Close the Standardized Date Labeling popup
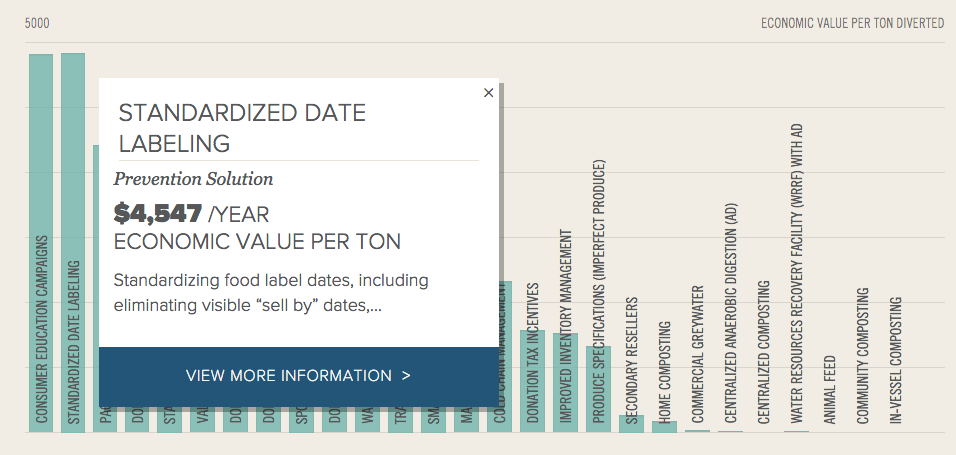 pyautogui.click(x=488, y=93)
